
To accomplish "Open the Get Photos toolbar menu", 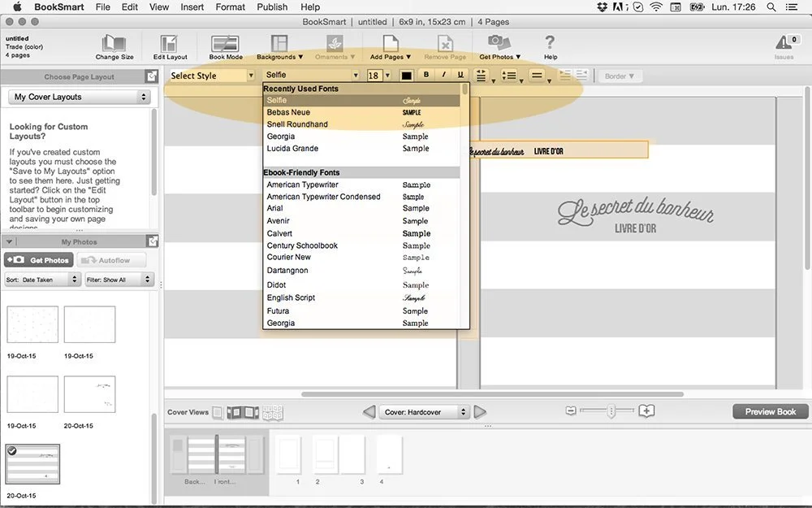I will 499,47.
